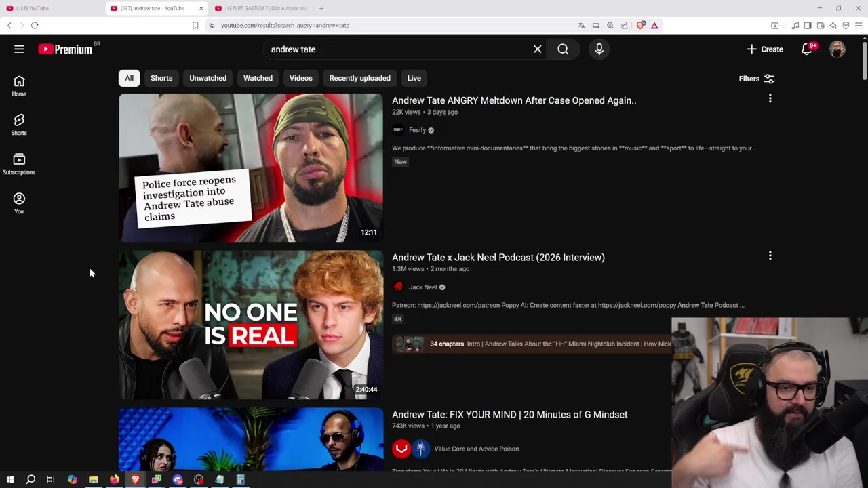This screenshot has width=868, height=488.
Task: Select the Recently uploaded chip
Action: pos(359,78)
